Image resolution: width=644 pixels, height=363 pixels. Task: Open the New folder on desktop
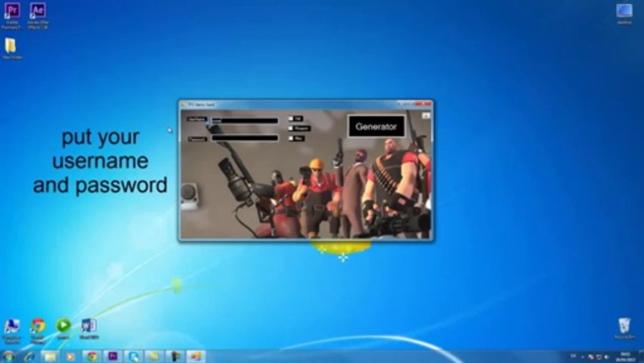[x=11, y=49]
